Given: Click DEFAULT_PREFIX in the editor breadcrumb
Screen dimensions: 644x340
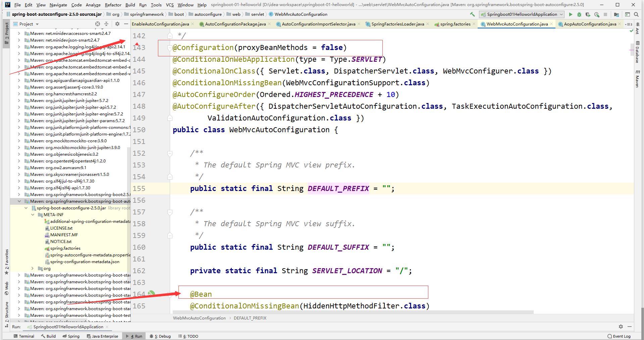Looking at the screenshot, I should (x=250, y=318).
